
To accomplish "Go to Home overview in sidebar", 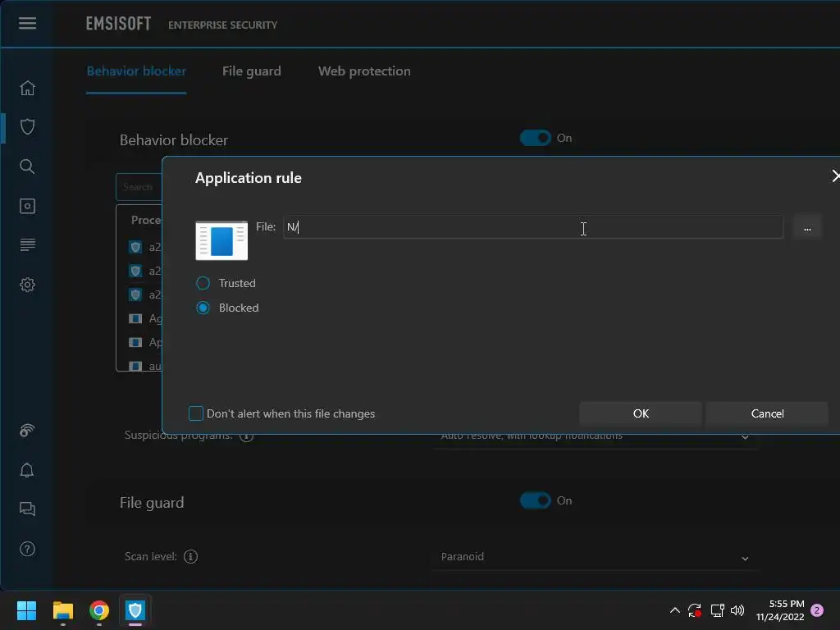I will [27, 88].
